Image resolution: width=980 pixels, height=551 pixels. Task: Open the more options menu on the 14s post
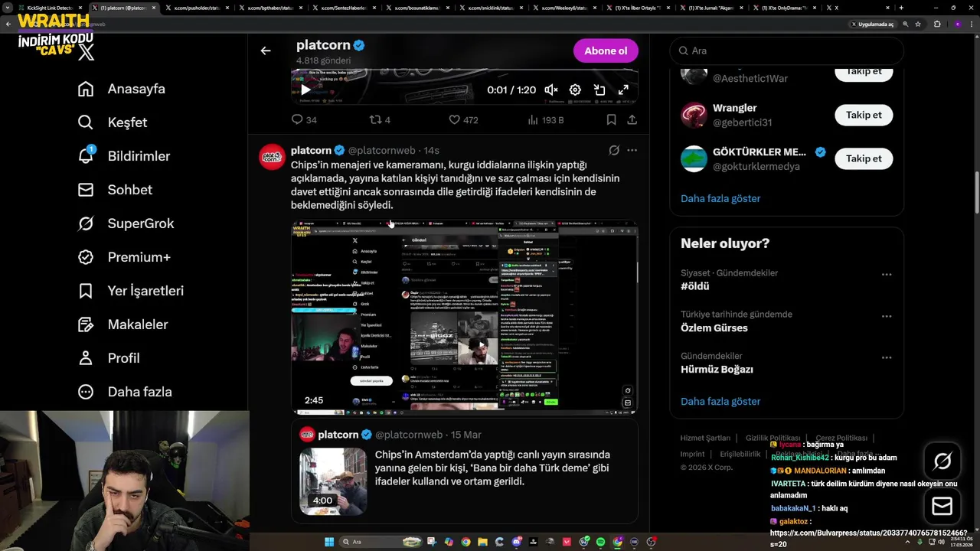click(x=632, y=150)
